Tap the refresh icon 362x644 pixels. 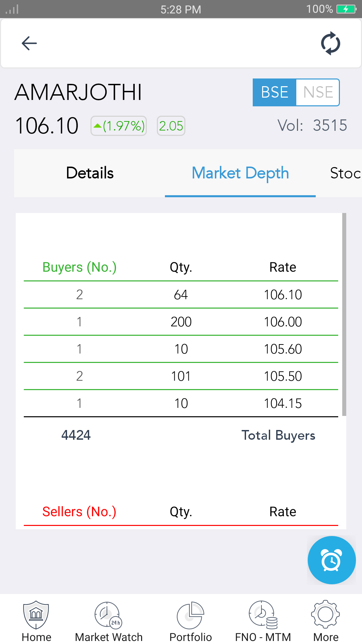point(330,43)
